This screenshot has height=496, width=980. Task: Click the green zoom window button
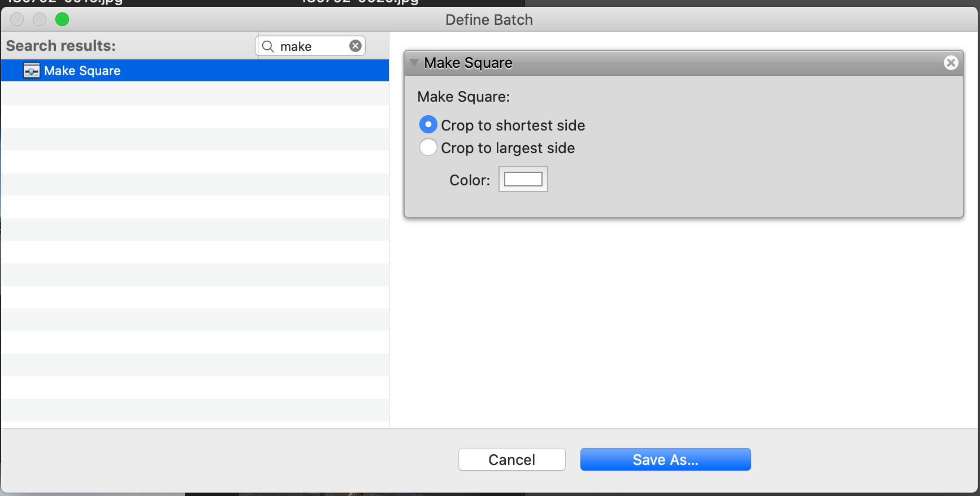(62, 19)
